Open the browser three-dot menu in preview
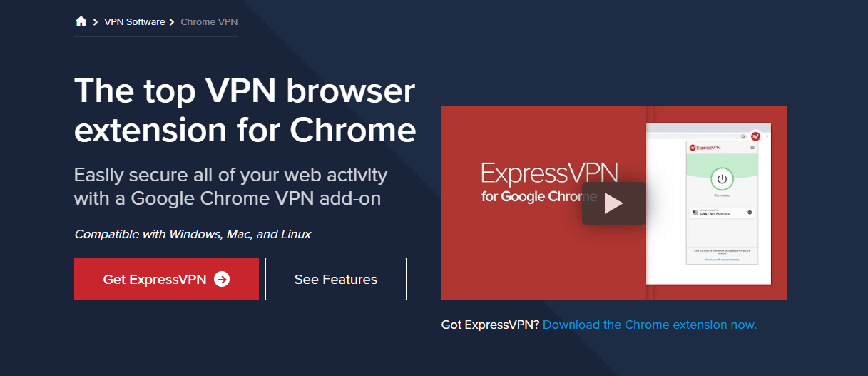This screenshot has width=868, height=376. coord(767,136)
